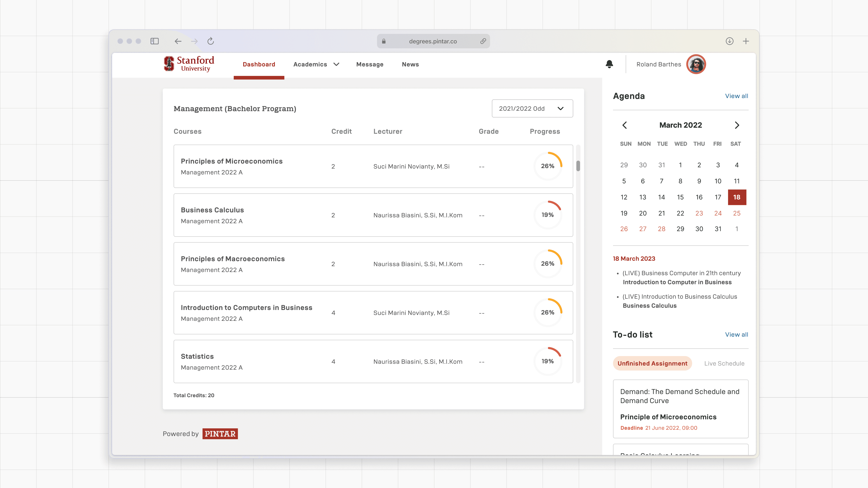Go to next month in calendar
Viewport: 868px width, 488px height.
coord(737,125)
